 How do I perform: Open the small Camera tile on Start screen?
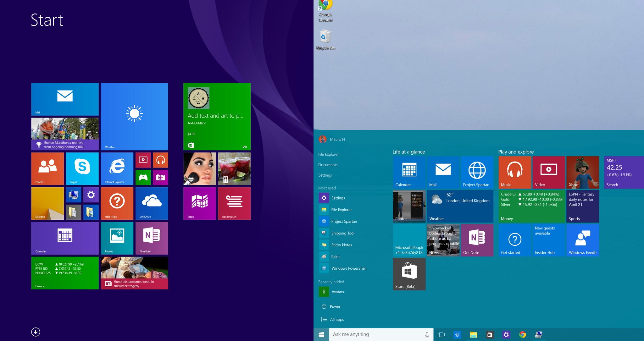click(x=160, y=177)
